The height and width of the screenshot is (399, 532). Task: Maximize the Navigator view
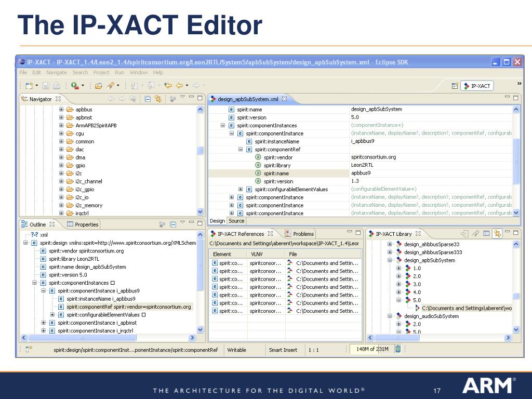200,98
